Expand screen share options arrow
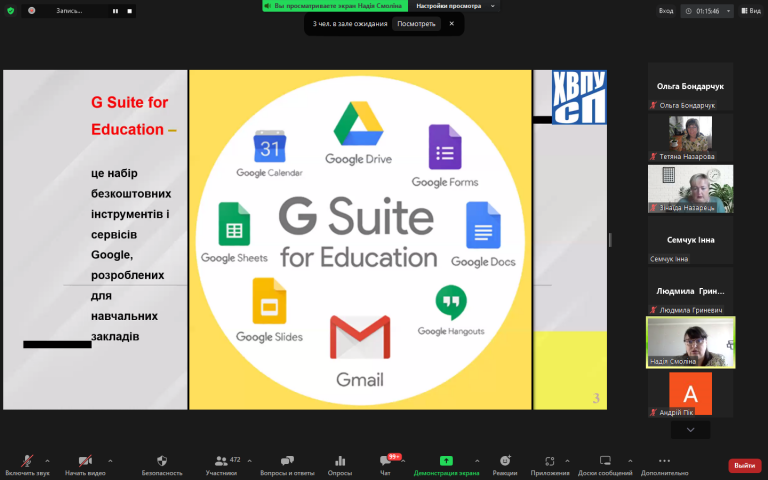 (x=477, y=461)
